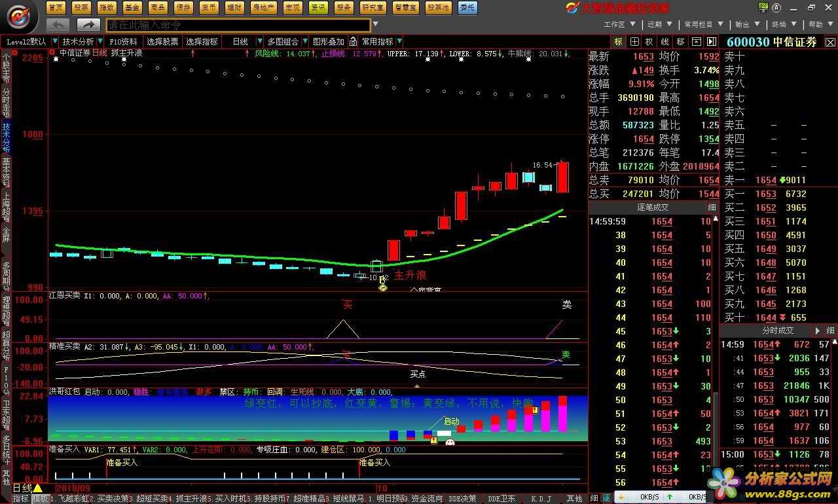Click the arrow button beside 分时成交
This screenshot has width=838, height=504.
click(817, 331)
